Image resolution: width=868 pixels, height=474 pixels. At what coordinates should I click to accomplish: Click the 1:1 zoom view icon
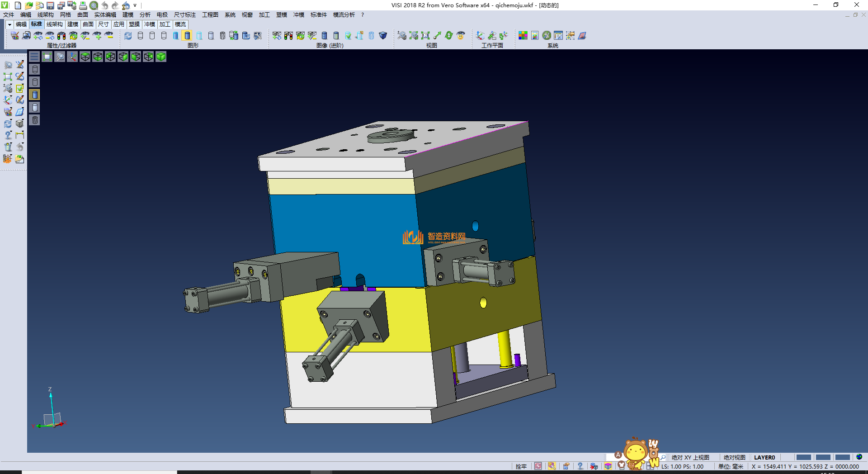pyautogui.click(x=425, y=35)
